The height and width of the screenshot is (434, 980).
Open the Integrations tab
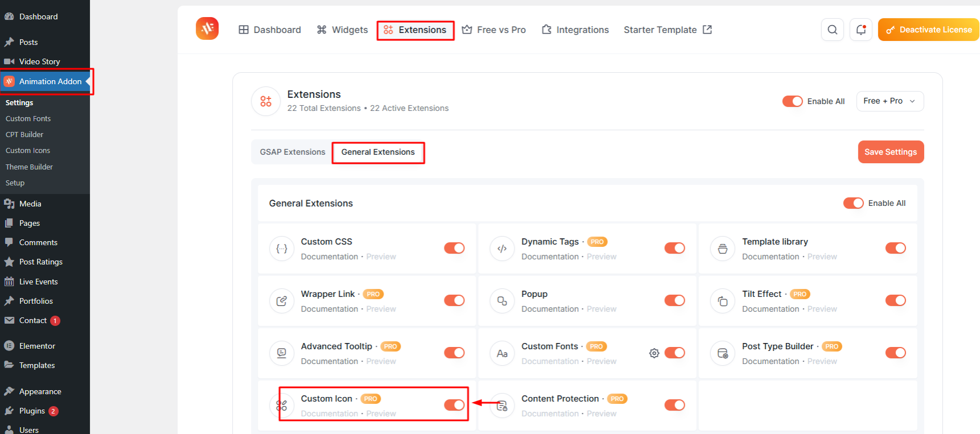pyautogui.click(x=575, y=30)
